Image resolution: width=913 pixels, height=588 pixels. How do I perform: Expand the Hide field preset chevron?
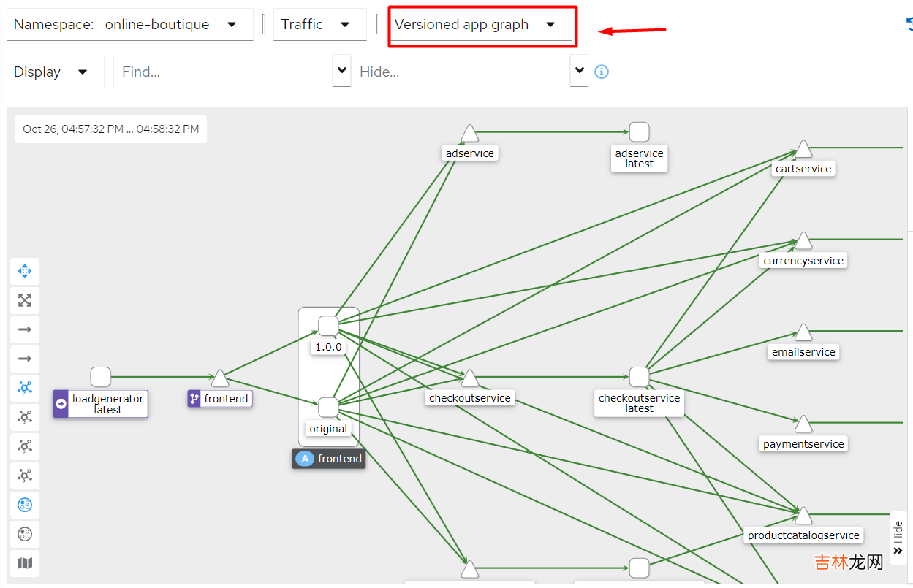tap(579, 71)
